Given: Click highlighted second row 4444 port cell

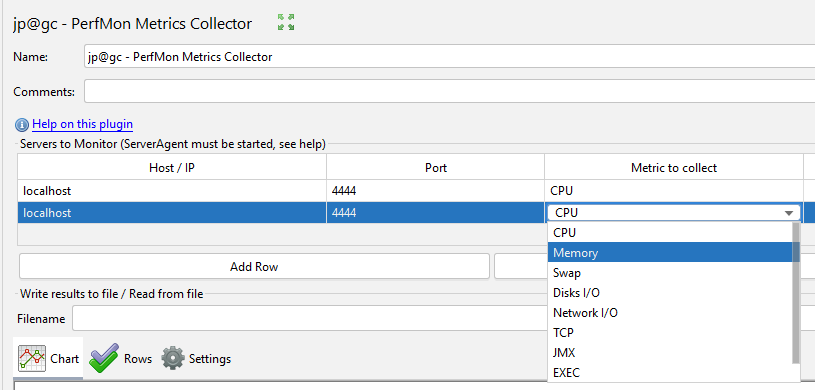Looking at the screenshot, I should click(436, 213).
